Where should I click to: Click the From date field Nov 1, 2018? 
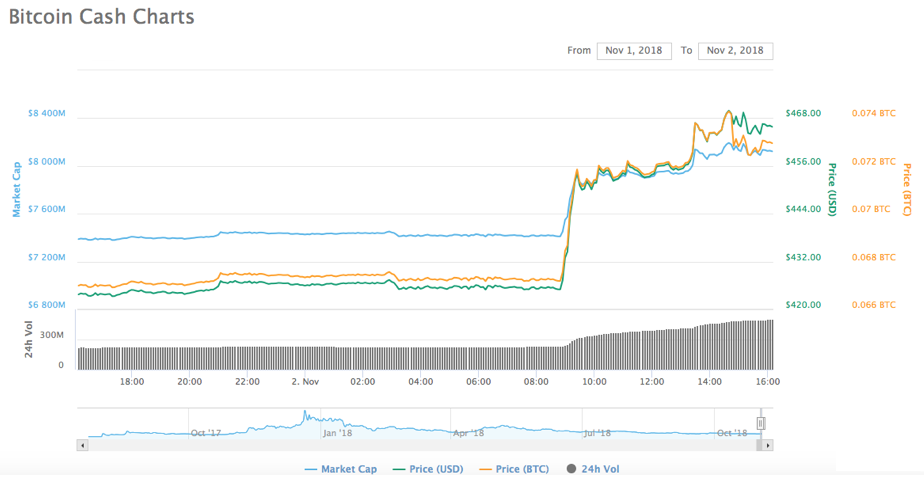634,50
